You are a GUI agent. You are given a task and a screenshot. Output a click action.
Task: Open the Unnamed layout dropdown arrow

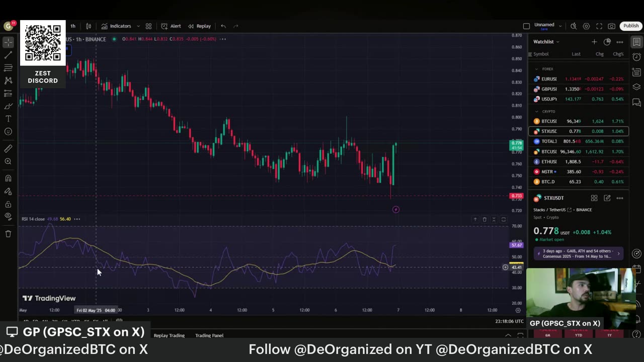(560, 26)
